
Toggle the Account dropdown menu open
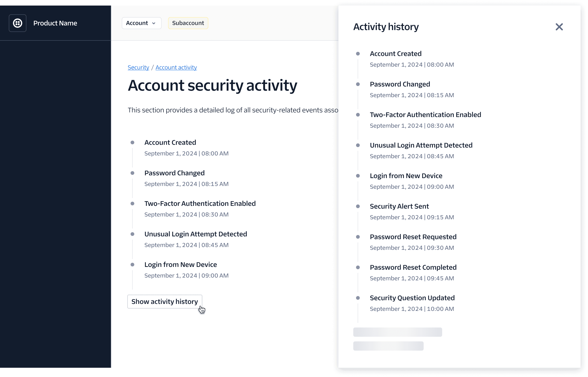click(x=141, y=23)
